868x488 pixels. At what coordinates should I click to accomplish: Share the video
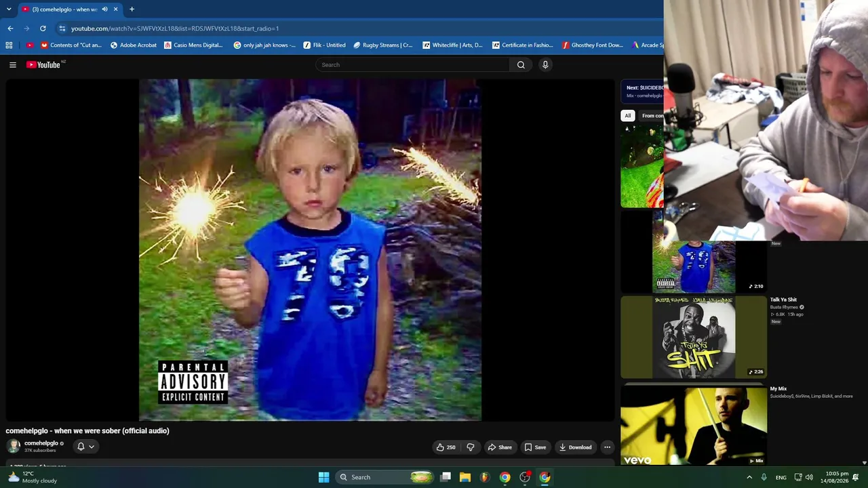pos(500,447)
